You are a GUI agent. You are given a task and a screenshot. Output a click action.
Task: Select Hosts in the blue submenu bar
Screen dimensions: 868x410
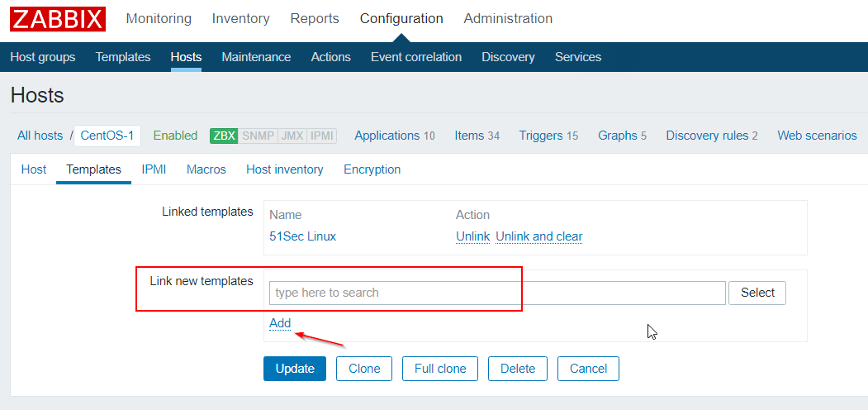click(186, 57)
